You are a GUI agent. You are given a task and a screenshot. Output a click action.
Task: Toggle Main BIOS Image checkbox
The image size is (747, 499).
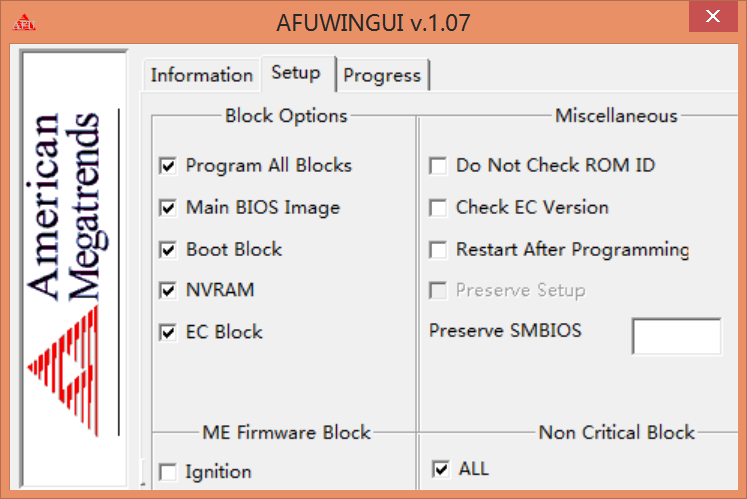(168, 208)
